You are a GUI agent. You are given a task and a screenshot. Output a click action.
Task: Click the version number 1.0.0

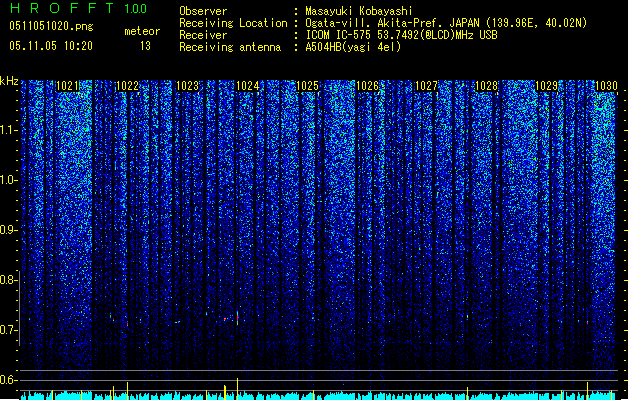coord(136,9)
